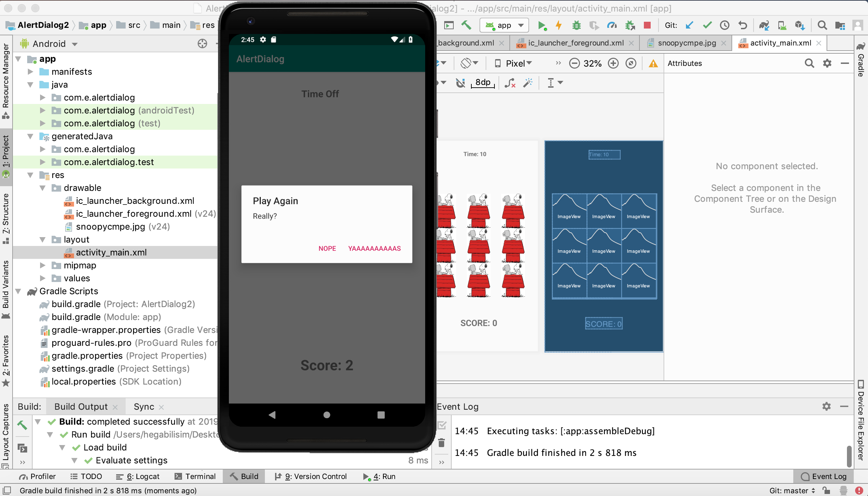Image resolution: width=868 pixels, height=496 pixels.
Task: Toggle the Event Log tool window button
Action: [x=824, y=476]
